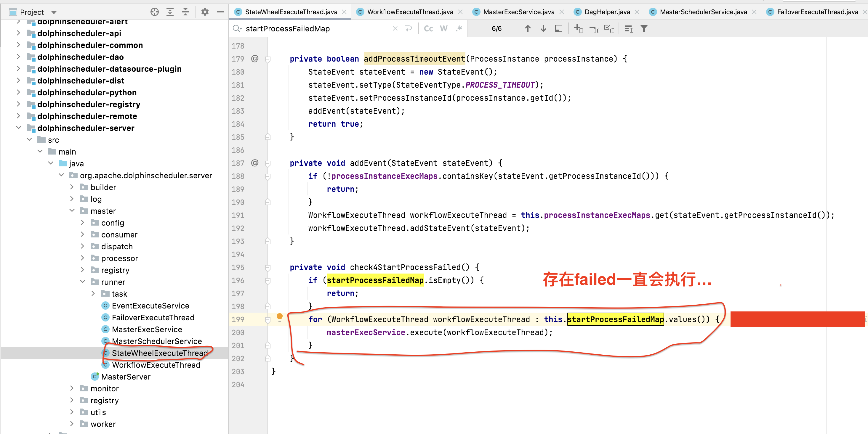Image resolution: width=868 pixels, height=434 pixels.
Task: Clear the search field text
Action: 395,29
